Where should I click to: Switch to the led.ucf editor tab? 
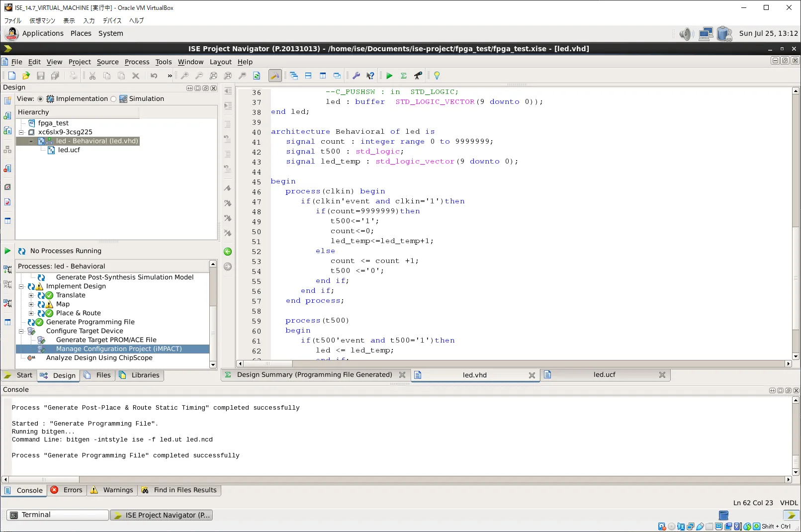pos(605,375)
